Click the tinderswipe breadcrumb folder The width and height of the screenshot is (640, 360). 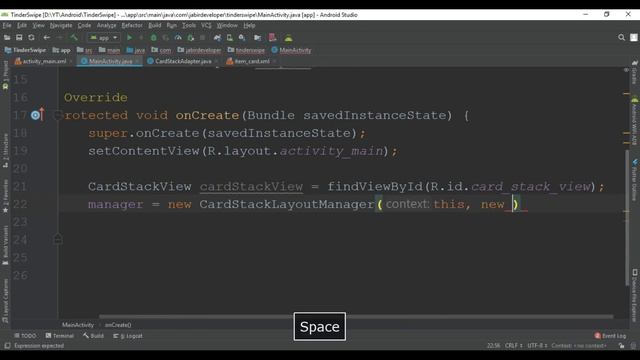tap(246, 50)
